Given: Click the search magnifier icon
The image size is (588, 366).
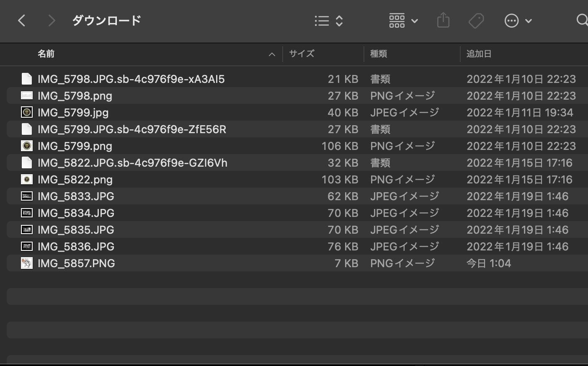Looking at the screenshot, I should [582, 20].
